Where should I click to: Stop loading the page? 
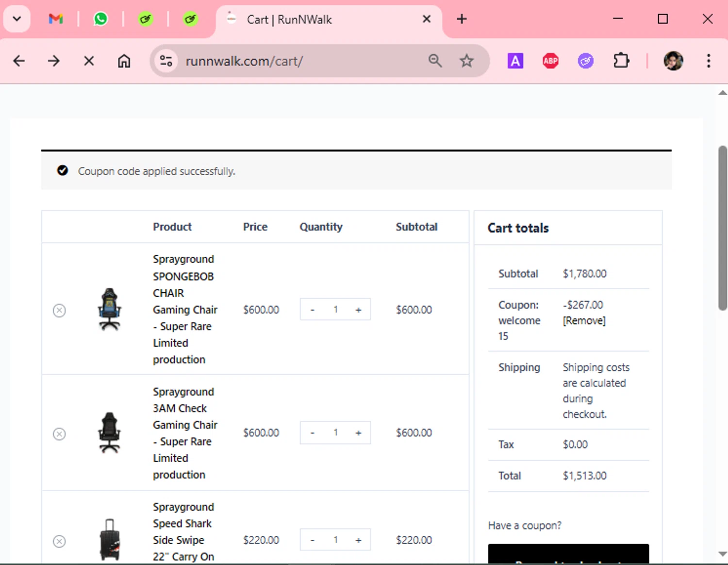tap(89, 61)
